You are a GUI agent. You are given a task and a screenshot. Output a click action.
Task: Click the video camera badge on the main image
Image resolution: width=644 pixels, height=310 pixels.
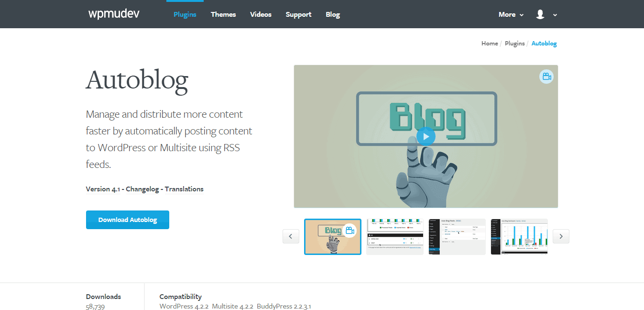tap(546, 76)
